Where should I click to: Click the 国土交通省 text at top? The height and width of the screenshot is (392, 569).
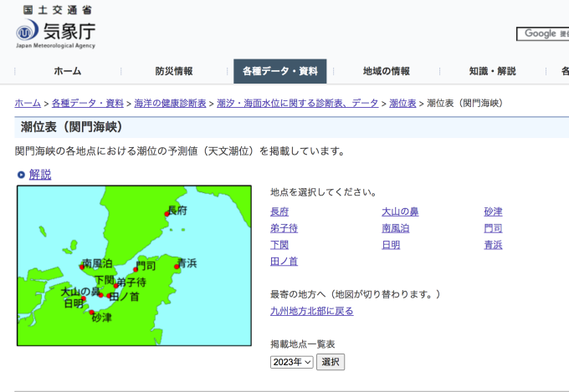[58, 10]
